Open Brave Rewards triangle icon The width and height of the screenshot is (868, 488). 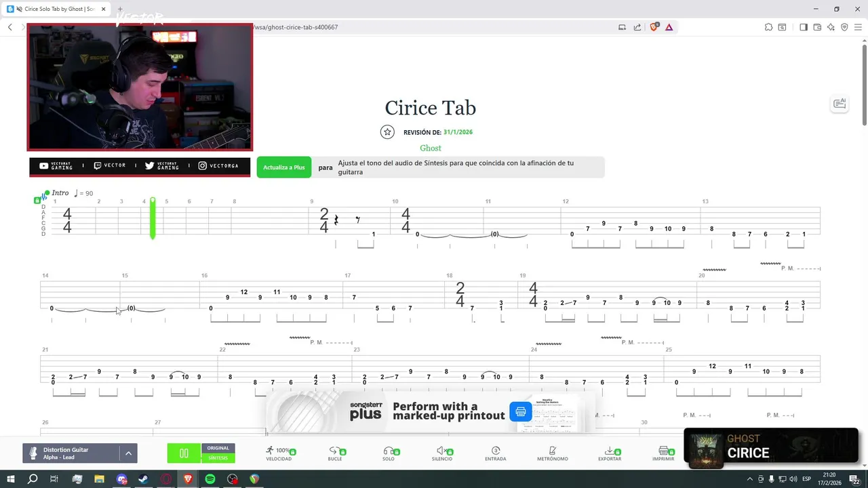pyautogui.click(x=669, y=27)
